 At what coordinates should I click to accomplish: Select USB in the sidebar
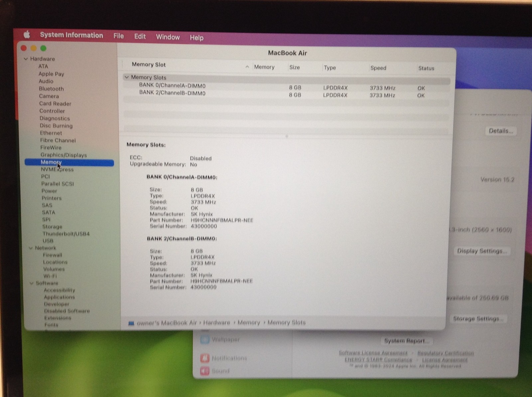pos(48,241)
